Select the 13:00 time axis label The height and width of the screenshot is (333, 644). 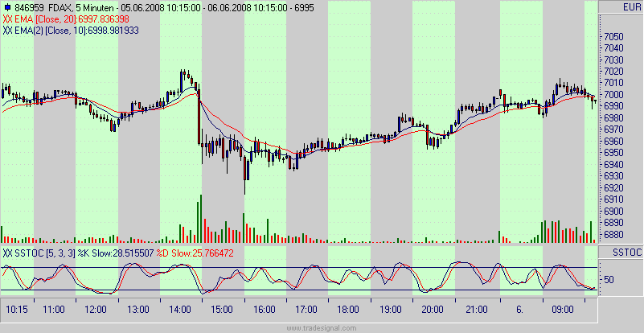pyautogui.click(x=138, y=310)
